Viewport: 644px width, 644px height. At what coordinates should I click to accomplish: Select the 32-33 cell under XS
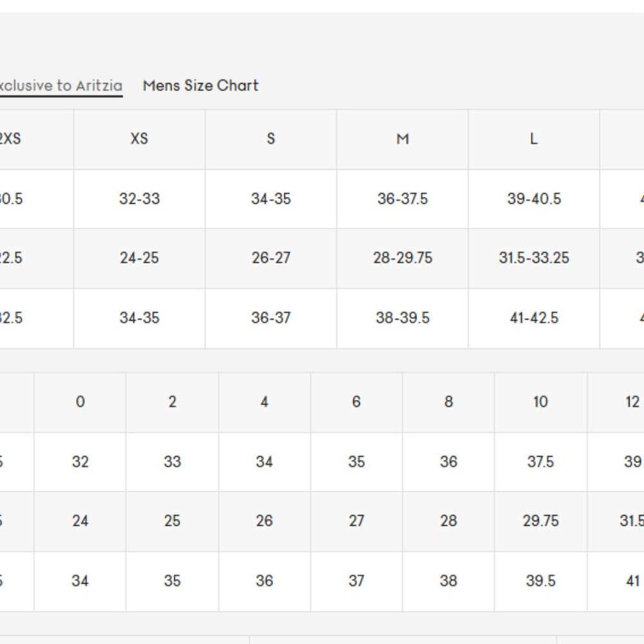pos(139,199)
